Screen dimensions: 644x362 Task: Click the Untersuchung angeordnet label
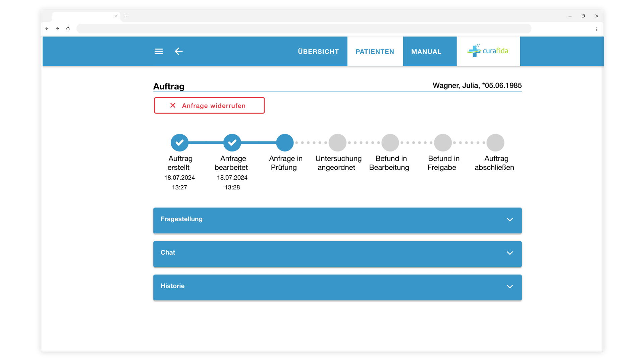click(x=338, y=163)
